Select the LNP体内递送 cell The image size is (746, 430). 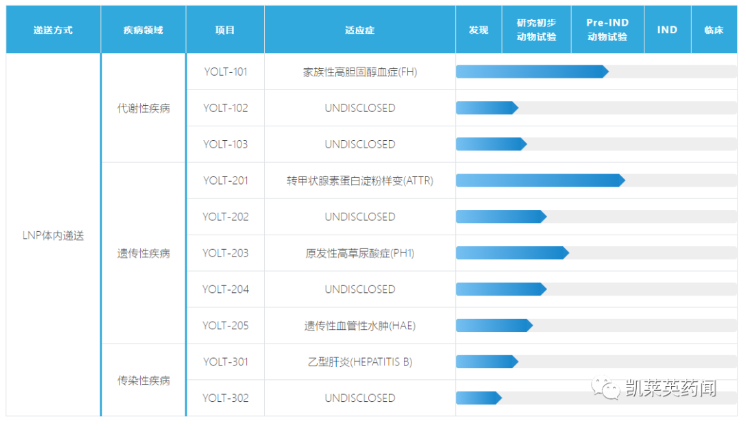53,235
